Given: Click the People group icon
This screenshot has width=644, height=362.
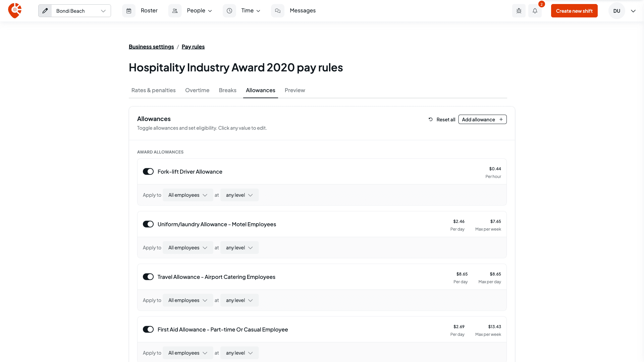Looking at the screenshot, I should (175, 11).
